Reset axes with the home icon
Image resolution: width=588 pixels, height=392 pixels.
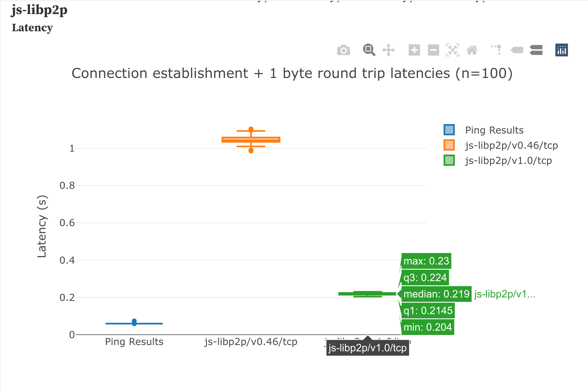(472, 50)
